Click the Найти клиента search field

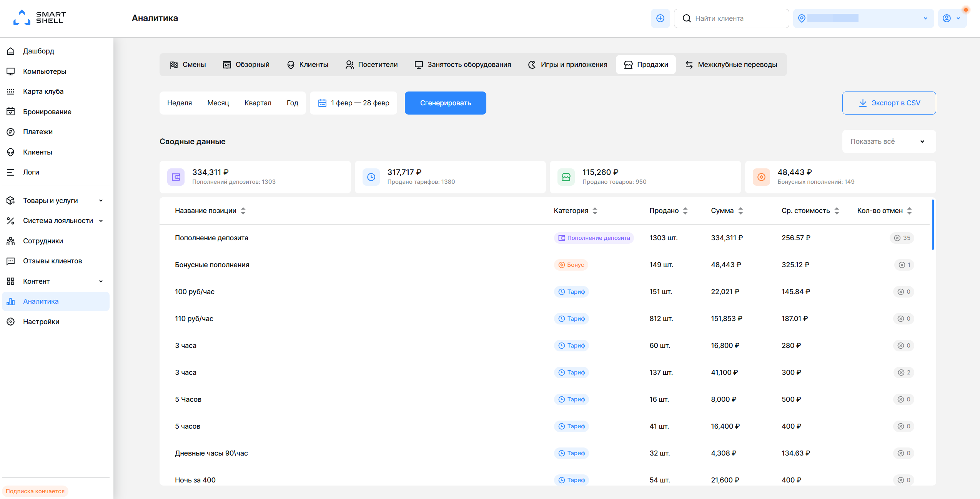pyautogui.click(x=731, y=18)
